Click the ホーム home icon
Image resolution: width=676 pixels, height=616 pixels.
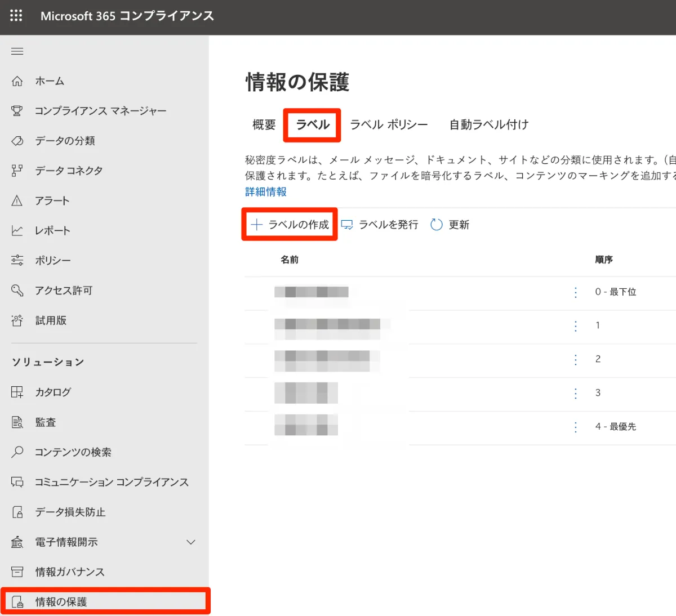click(x=17, y=81)
